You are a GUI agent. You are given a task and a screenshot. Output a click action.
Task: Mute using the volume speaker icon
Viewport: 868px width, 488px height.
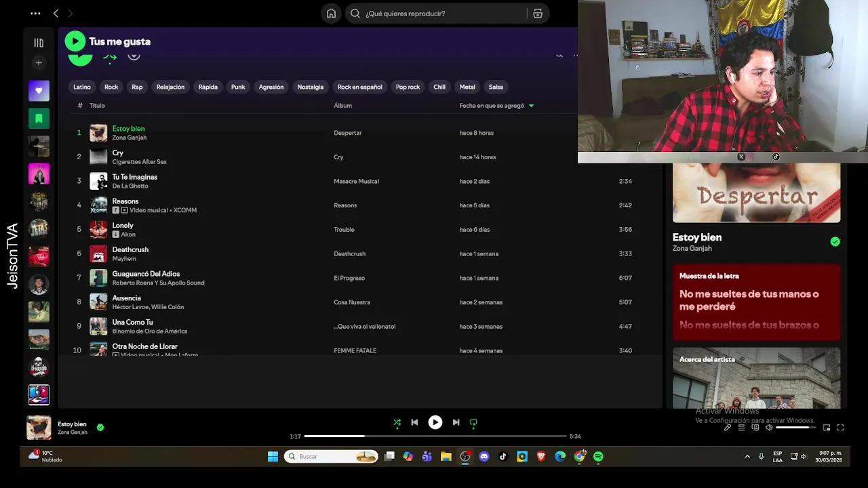pyautogui.click(x=769, y=428)
